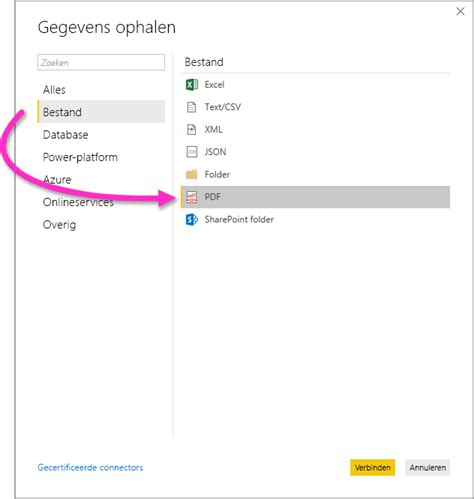Open the Overig category

[x=101, y=225]
